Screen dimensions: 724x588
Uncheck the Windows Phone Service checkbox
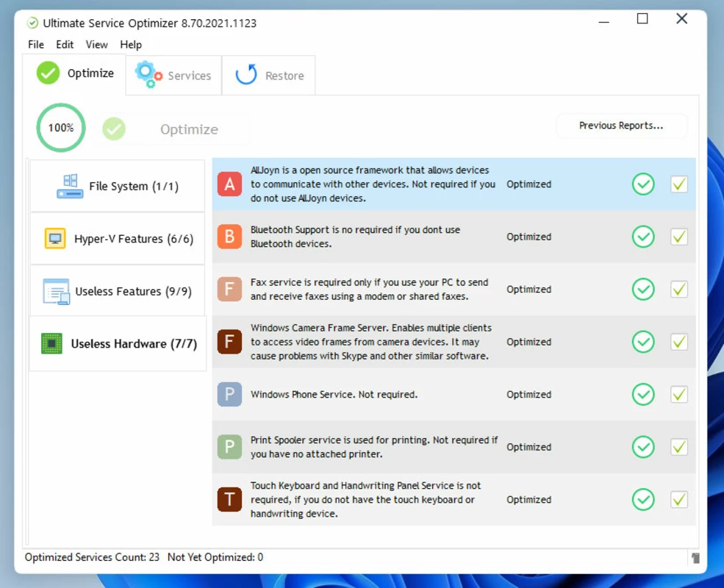pos(679,395)
